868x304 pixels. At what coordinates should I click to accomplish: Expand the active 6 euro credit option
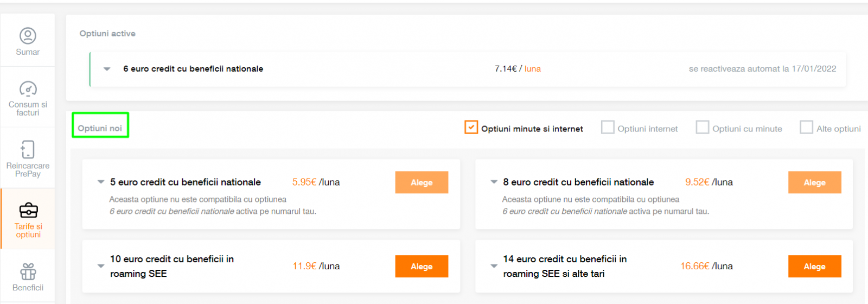click(x=107, y=69)
